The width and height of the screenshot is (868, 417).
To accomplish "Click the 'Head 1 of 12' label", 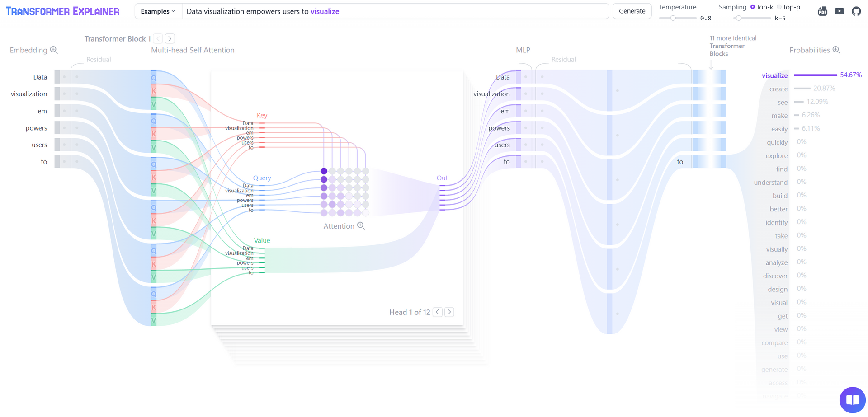I will point(410,312).
